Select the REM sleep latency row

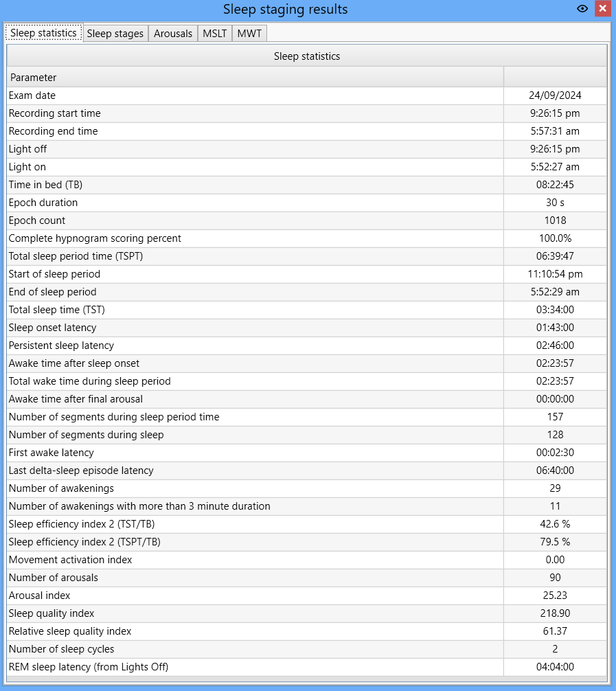point(307,667)
